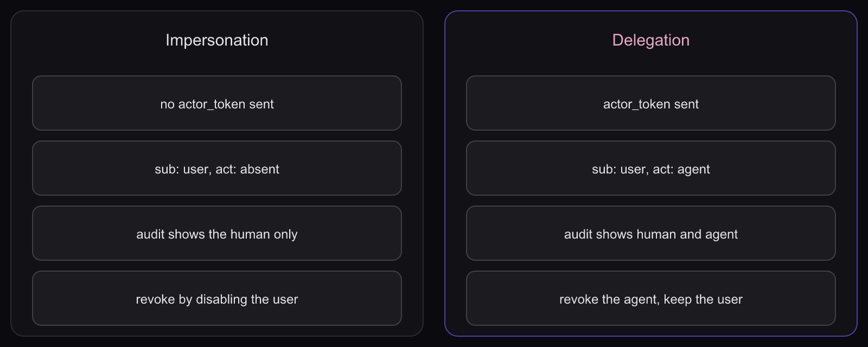
Task: Click the purple-outlined Delegation panel border
Action: tap(445, 173)
